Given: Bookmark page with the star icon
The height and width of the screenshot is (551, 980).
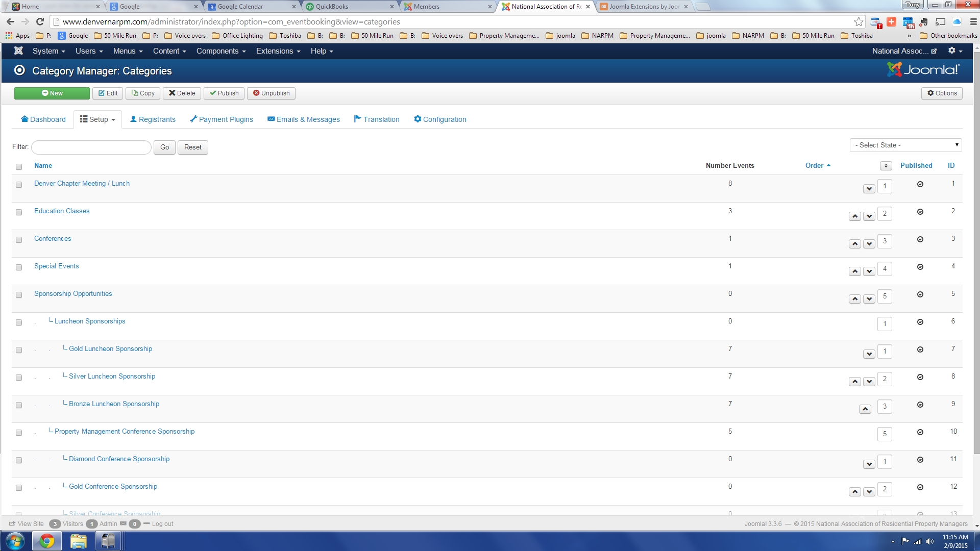Looking at the screenshot, I should [x=859, y=22].
